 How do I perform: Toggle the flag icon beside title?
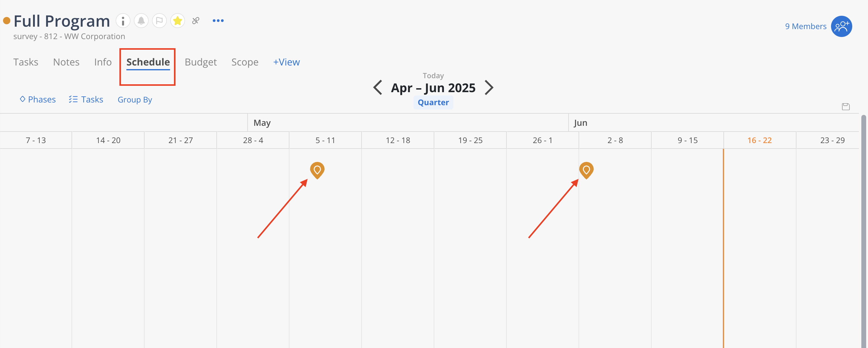(x=159, y=21)
